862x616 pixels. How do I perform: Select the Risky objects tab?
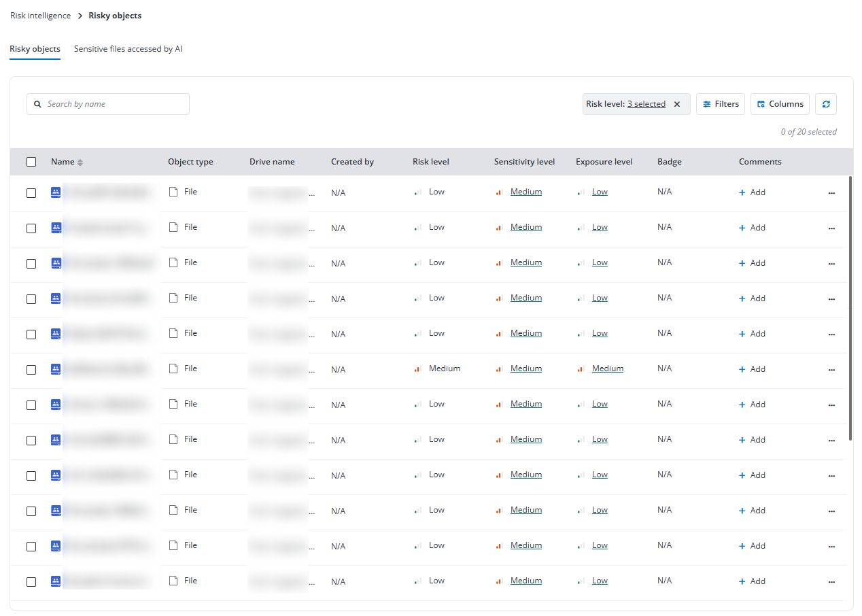35,49
